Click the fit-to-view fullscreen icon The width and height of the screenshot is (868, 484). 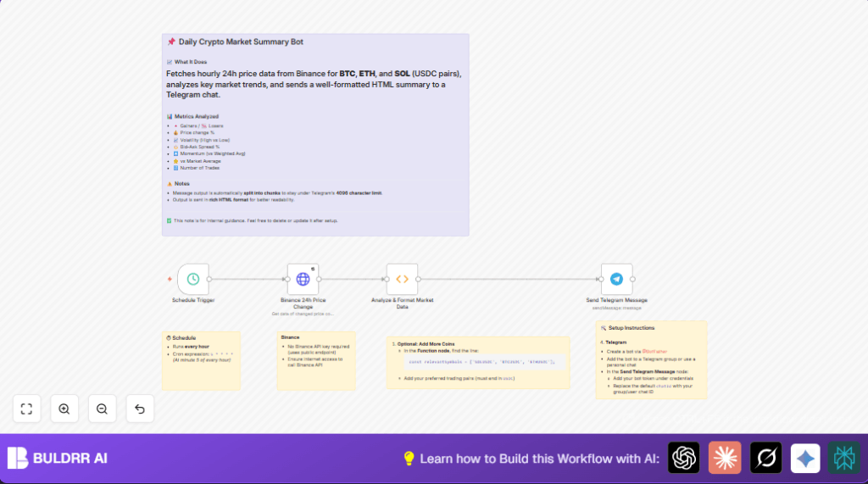click(x=26, y=409)
